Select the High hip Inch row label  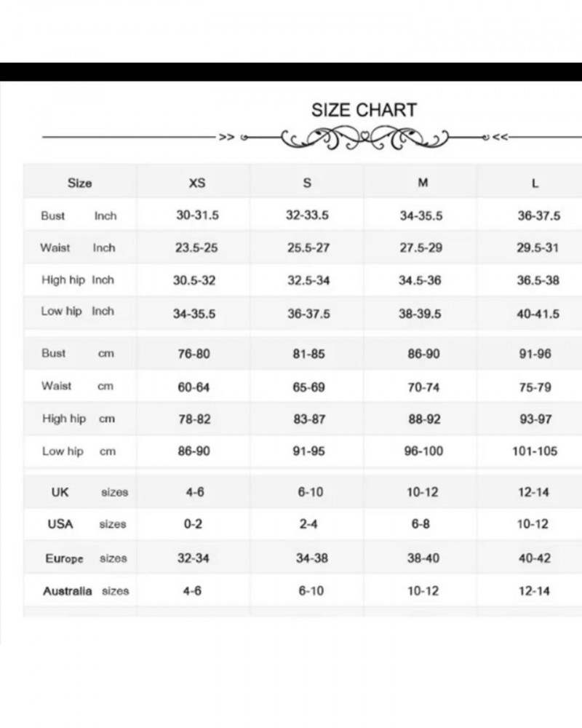[78, 280]
